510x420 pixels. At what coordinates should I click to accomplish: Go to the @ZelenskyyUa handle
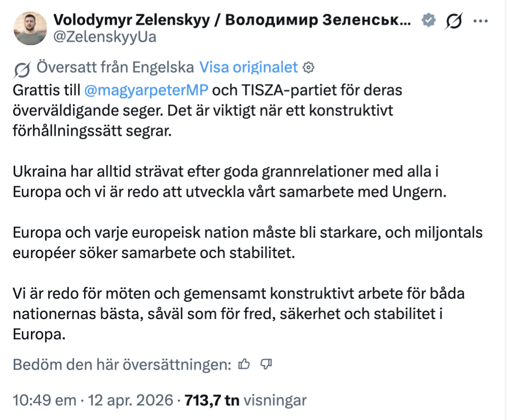click(104, 37)
